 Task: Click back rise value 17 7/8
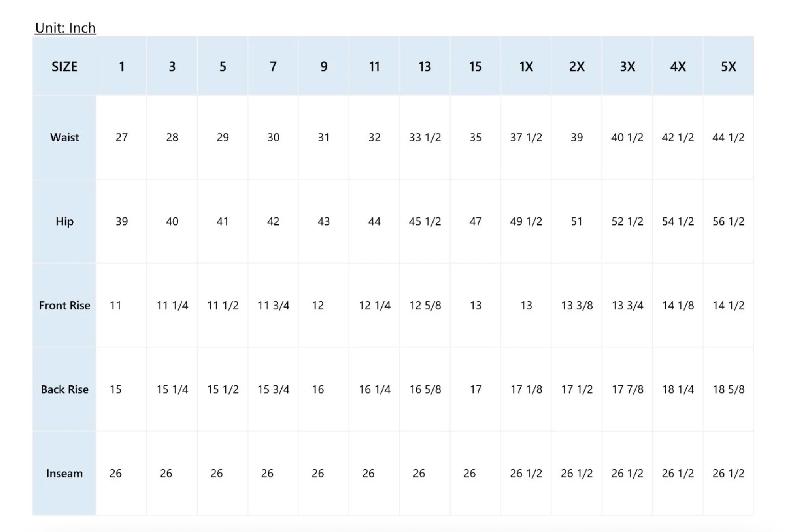(x=627, y=389)
